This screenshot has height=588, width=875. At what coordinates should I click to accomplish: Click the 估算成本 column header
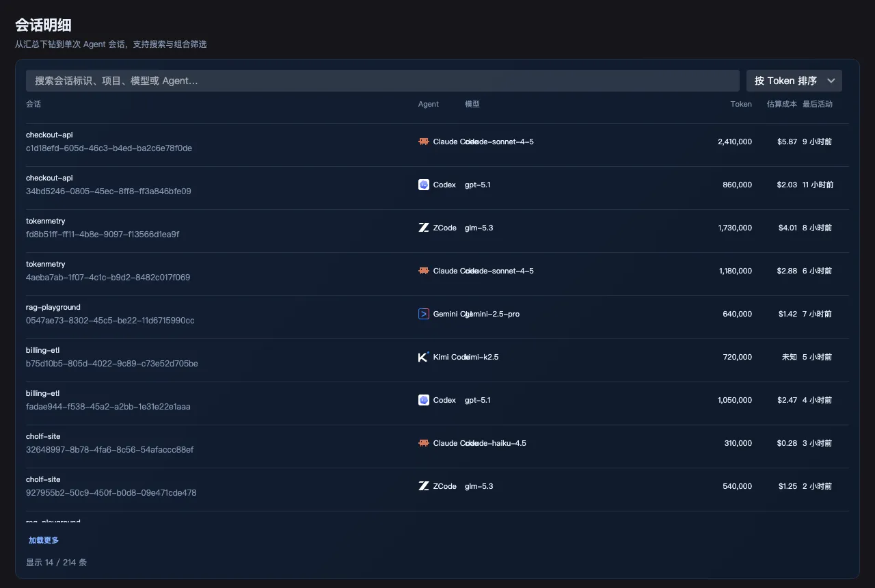pos(782,104)
